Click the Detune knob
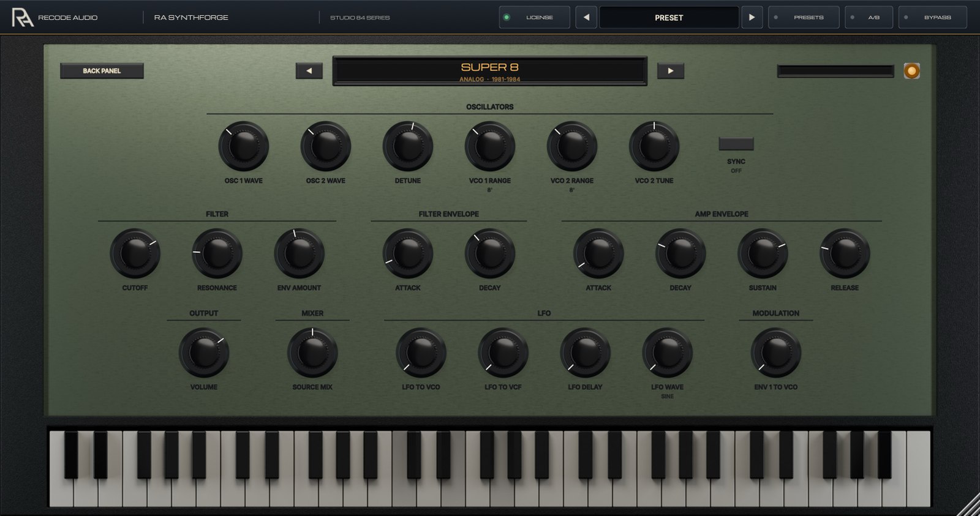 [x=408, y=146]
